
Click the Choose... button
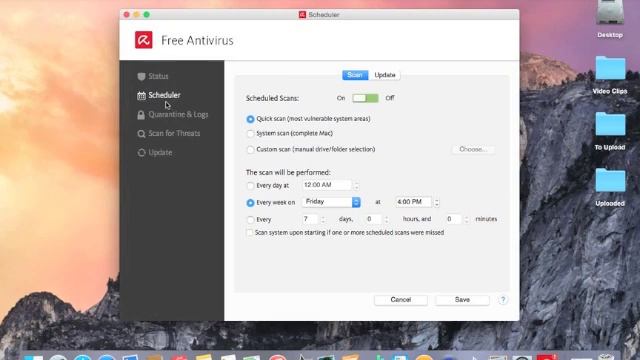[x=473, y=149]
